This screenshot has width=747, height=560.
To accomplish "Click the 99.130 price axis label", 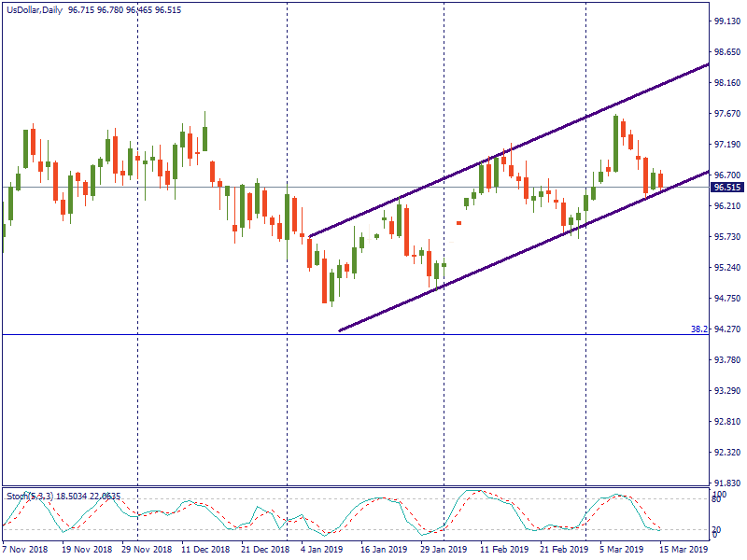I will [727, 21].
